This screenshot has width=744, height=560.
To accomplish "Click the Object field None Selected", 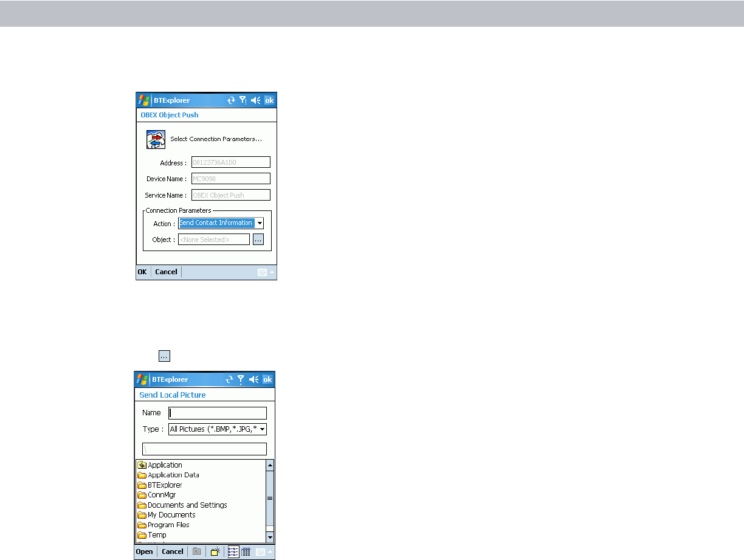I will [x=214, y=240].
